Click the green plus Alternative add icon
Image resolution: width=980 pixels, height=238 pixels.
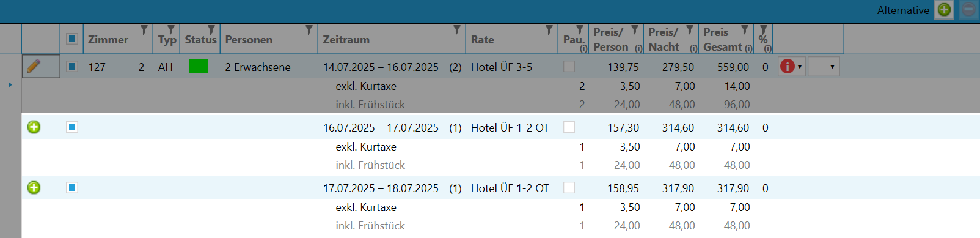[944, 10]
